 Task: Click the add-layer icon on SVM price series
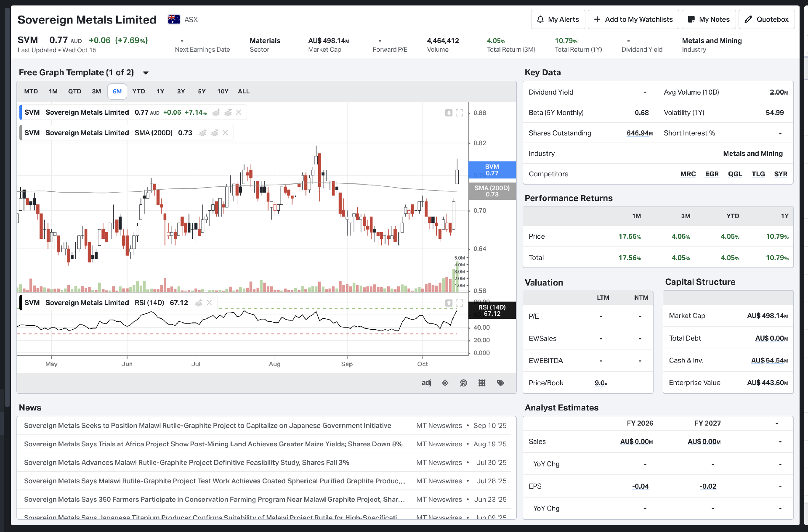click(216, 113)
